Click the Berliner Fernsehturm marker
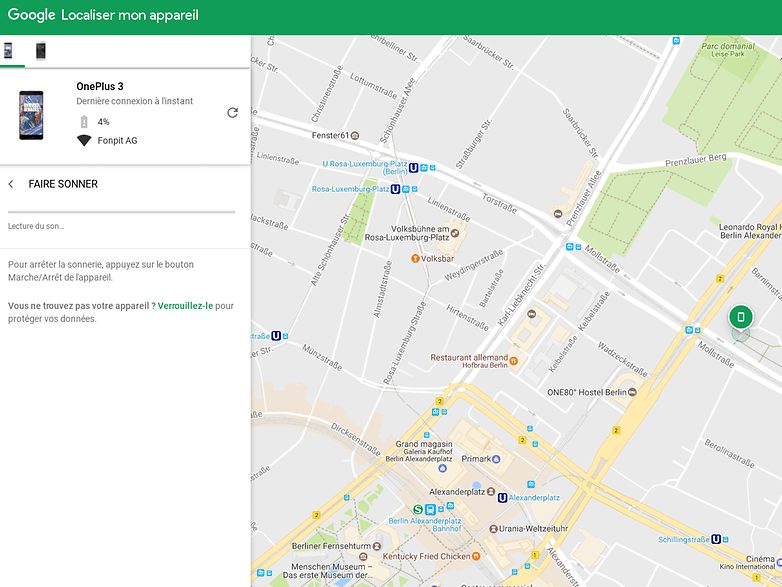The image size is (782, 587). tap(377, 546)
